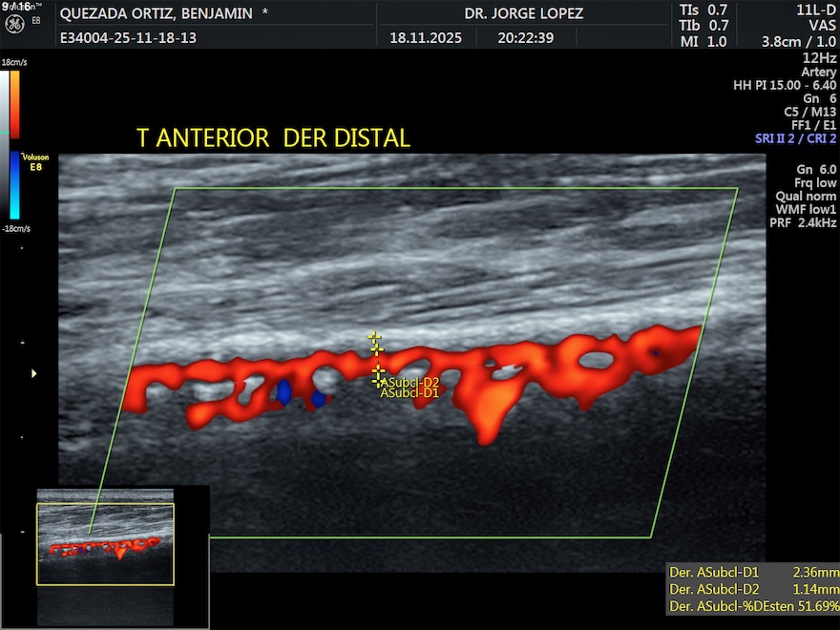Click the blue reverse-flow spot in vessel
The image size is (840, 630).
[x=283, y=389]
